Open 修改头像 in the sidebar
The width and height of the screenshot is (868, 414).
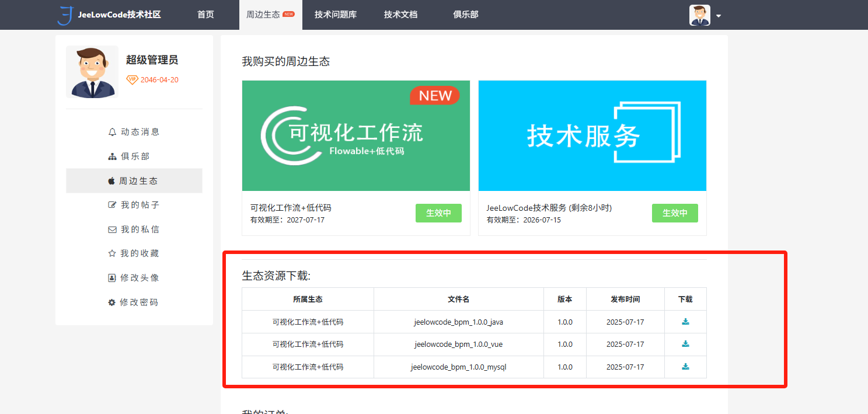(134, 278)
